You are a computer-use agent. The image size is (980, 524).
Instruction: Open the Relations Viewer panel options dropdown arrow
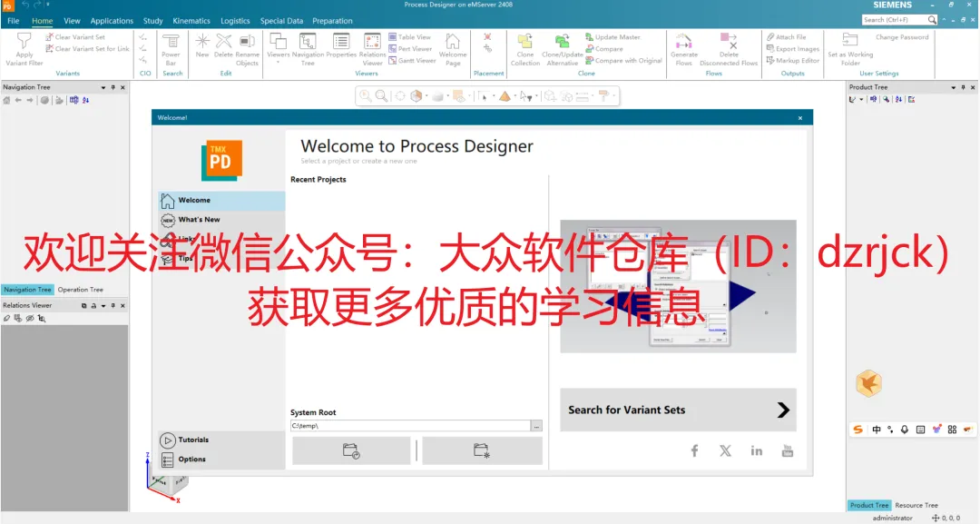tap(103, 306)
